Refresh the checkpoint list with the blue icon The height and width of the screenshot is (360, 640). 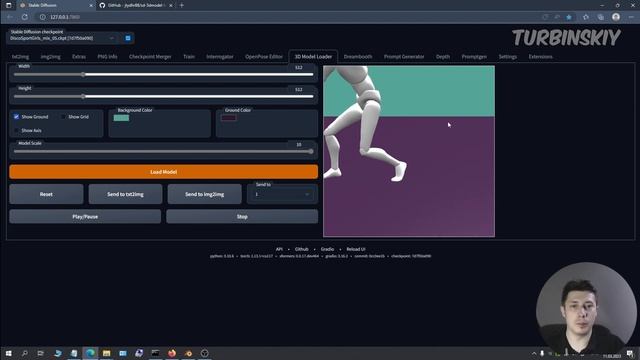pos(128,38)
